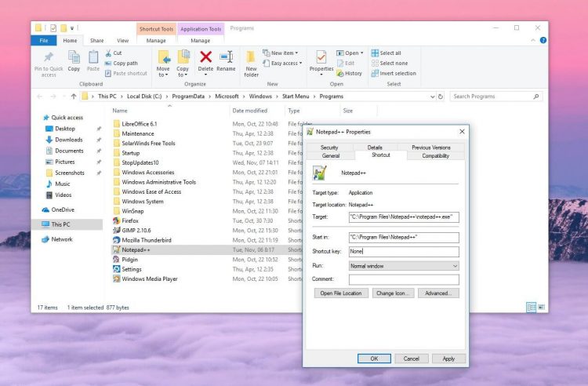Screen dimensions: 588x386
Task: Click Paste shortcut in the ribbon
Action: tap(126, 74)
